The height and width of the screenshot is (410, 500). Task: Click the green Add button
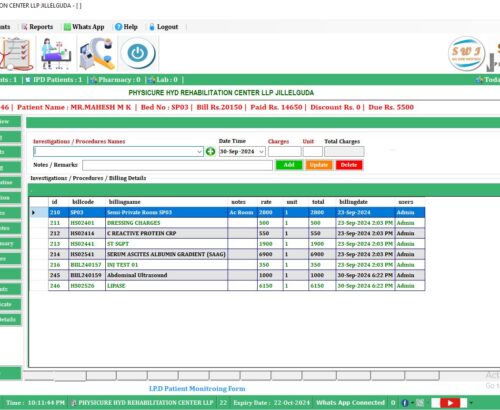[x=289, y=165]
